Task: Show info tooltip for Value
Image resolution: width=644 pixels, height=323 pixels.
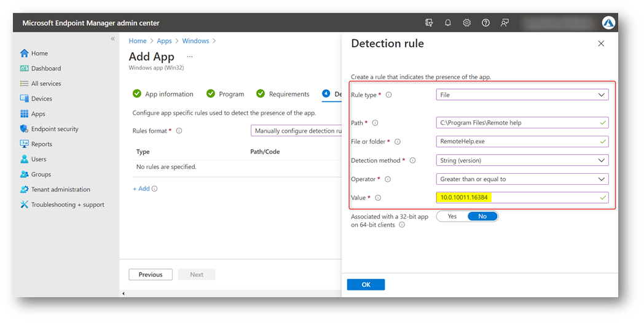Action: pos(378,198)
